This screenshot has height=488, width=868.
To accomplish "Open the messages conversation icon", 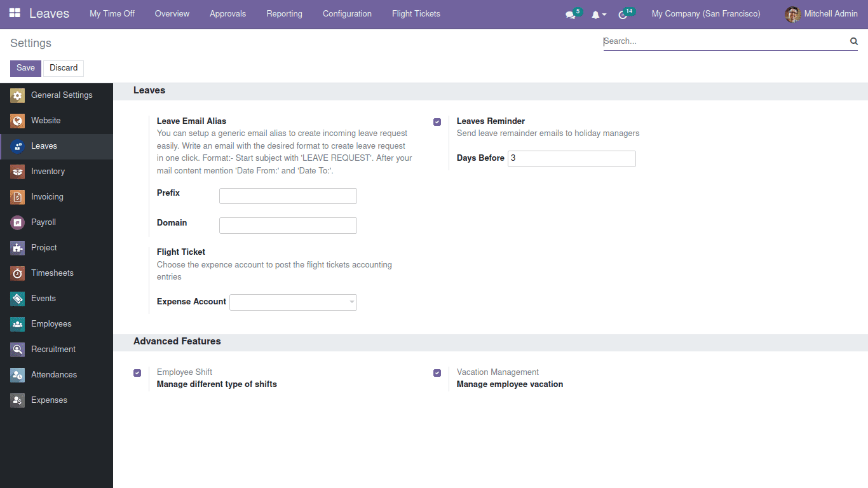I will (x=570, y=13).
